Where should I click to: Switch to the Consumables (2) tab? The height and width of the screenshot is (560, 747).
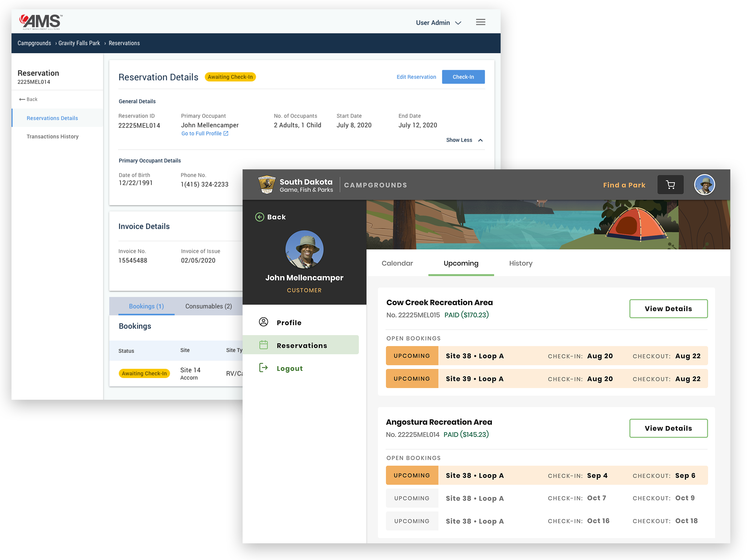point(209,306)
